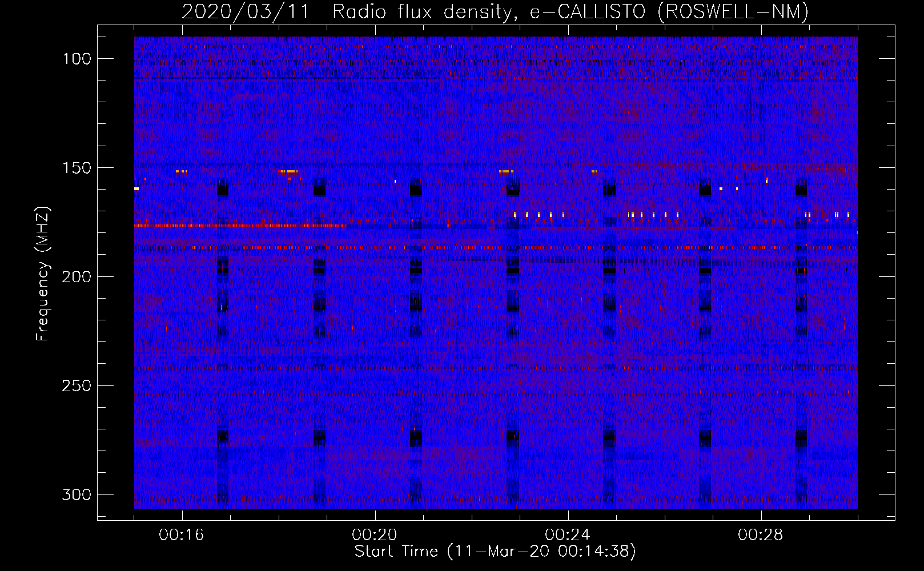Click the 00:20 time tick label
Viewport: 924px width, 571px height.
point(375,535)
